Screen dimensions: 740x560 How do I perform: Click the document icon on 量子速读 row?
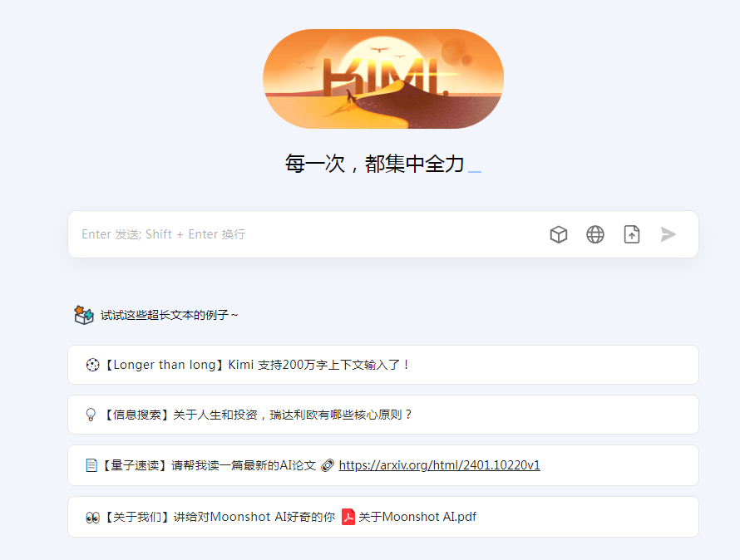coord(91,465)
